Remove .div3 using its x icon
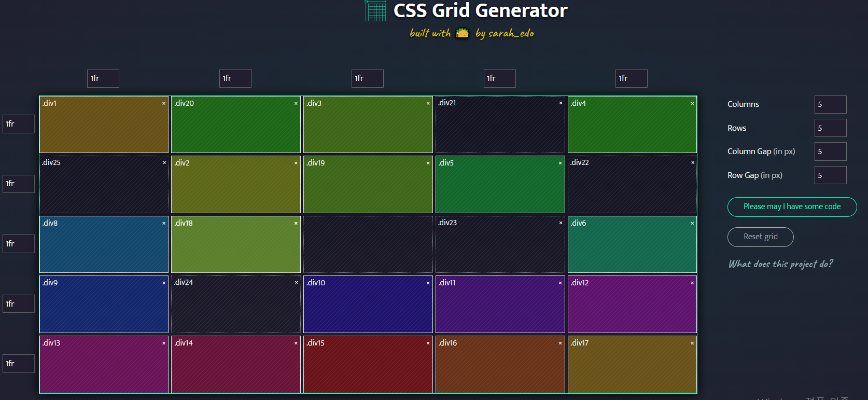Viewport: 868px width, 400px height. click(428, 103)
